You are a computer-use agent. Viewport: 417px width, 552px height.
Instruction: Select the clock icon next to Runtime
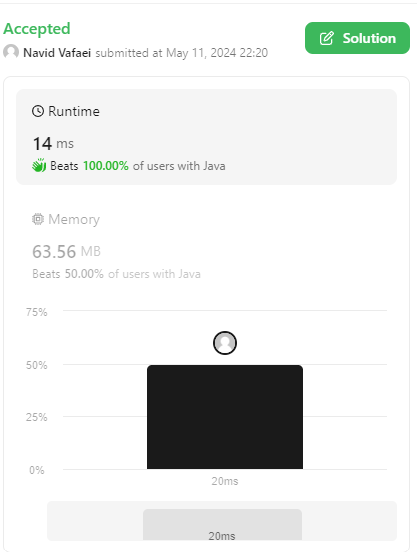(x=38, y=111)
